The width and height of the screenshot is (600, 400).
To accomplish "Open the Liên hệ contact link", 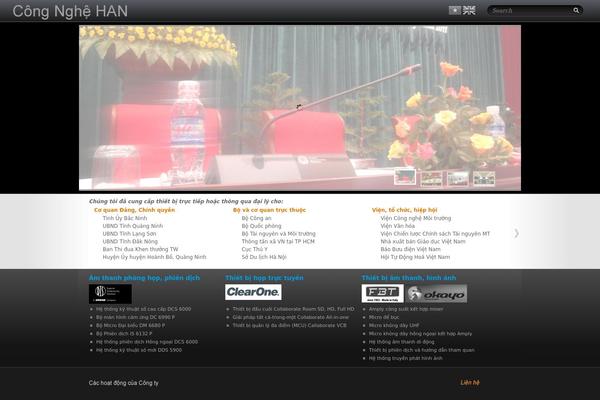I will click(x=470, y=382).
